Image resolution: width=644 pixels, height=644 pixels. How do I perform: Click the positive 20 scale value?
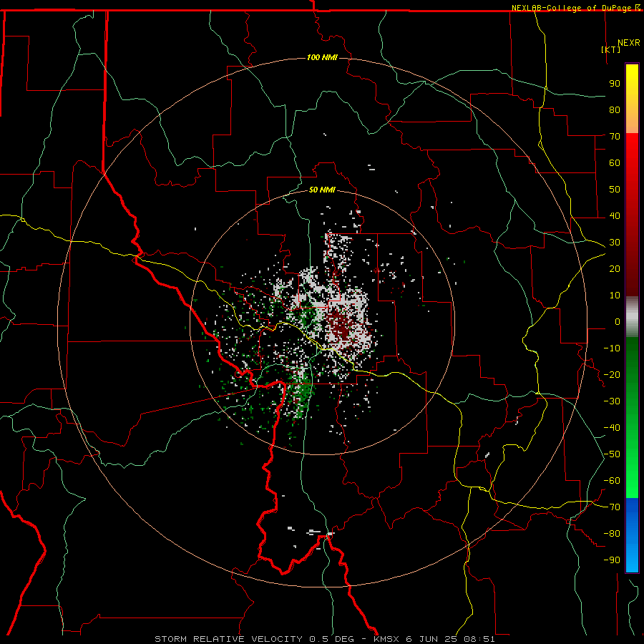click(x=615, y=268)
